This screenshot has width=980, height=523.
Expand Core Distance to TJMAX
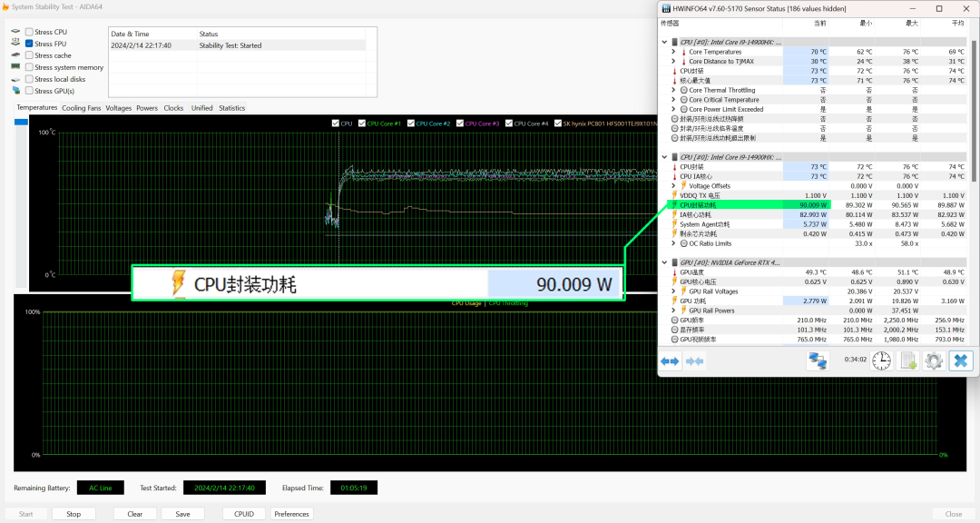(x=673, y=62)
